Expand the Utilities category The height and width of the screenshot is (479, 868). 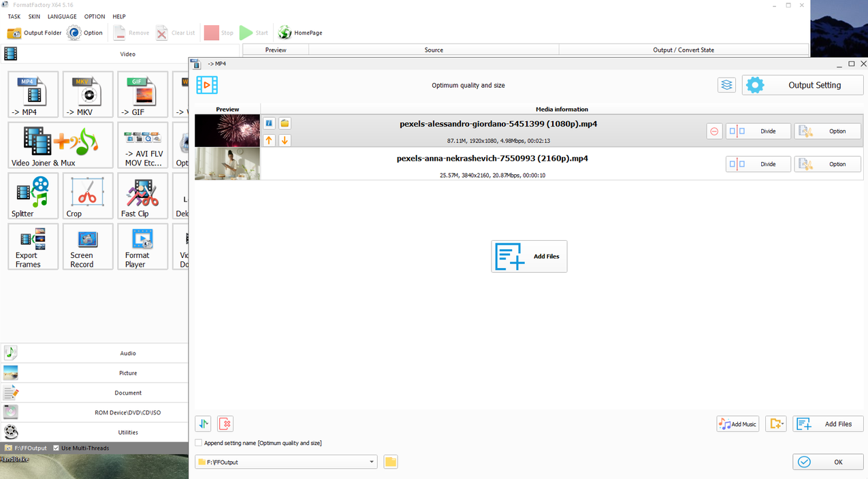[95, 432]
